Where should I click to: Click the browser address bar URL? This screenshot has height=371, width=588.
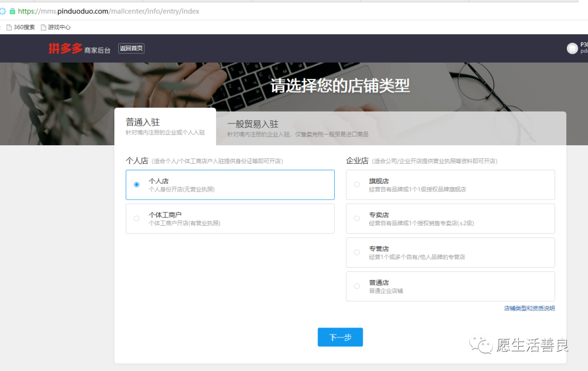109,11
